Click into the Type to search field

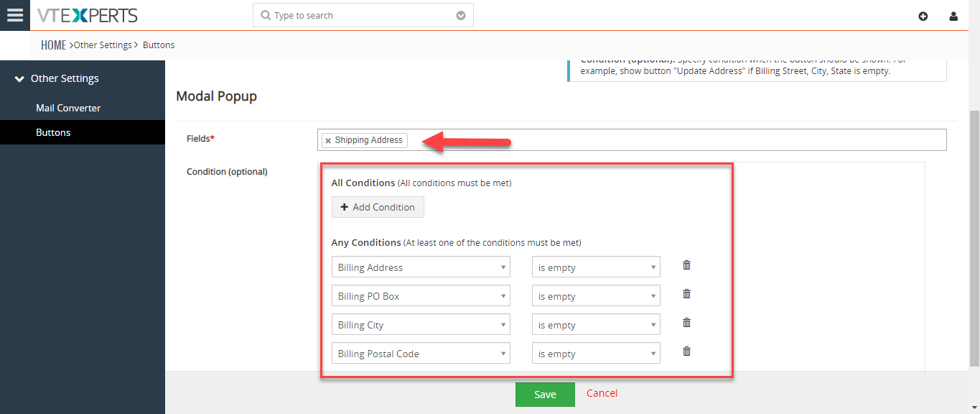[363, 15]
